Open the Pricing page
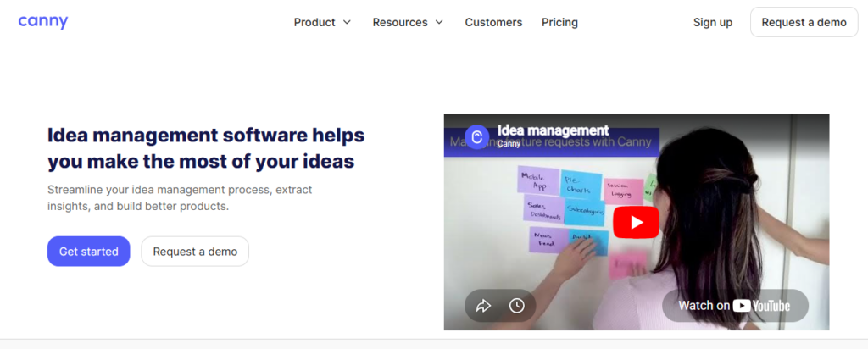 (559, 23)
